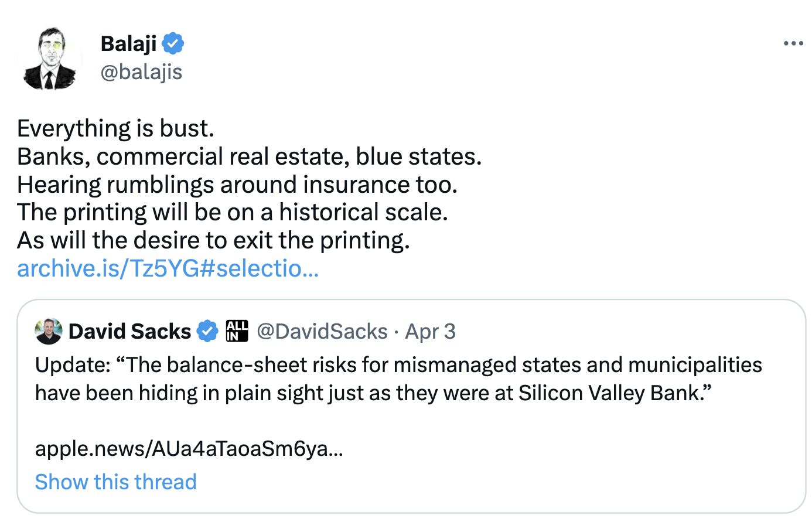Click David Sacks' blue verified checkmark
The width and height of the screenshot is (812, 525).
pos(207,332)
